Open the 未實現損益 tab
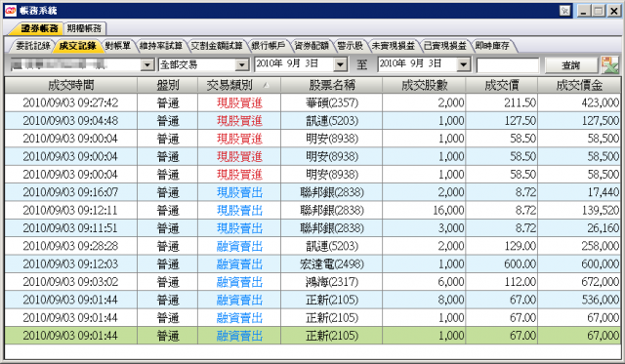 point(393,46)
